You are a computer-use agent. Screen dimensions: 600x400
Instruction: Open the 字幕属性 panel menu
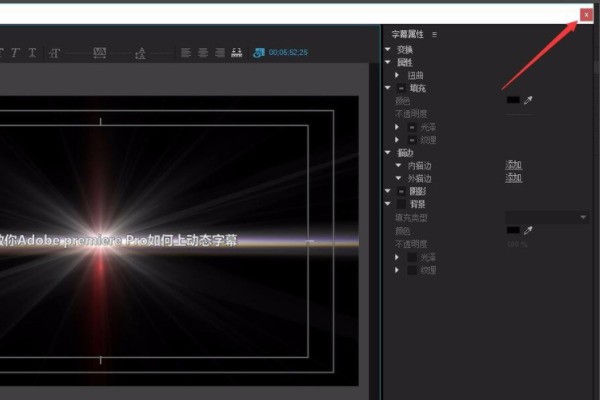pos(435,34)
